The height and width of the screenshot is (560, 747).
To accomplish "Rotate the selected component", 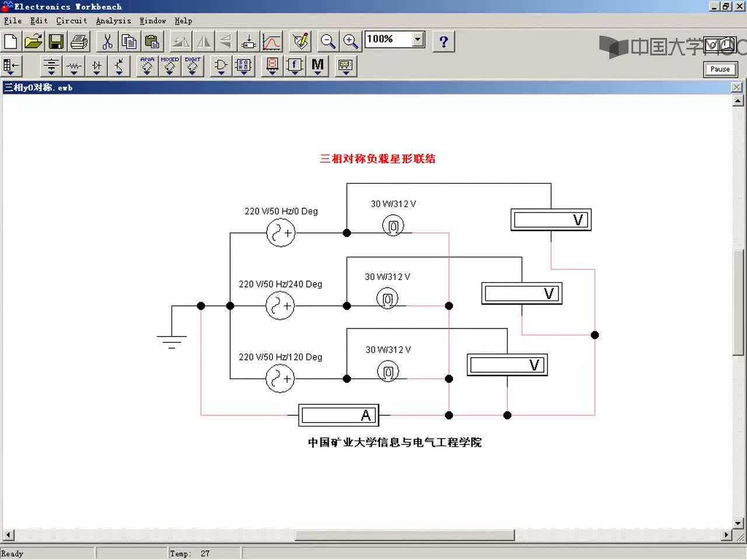I will pos(181,41).
